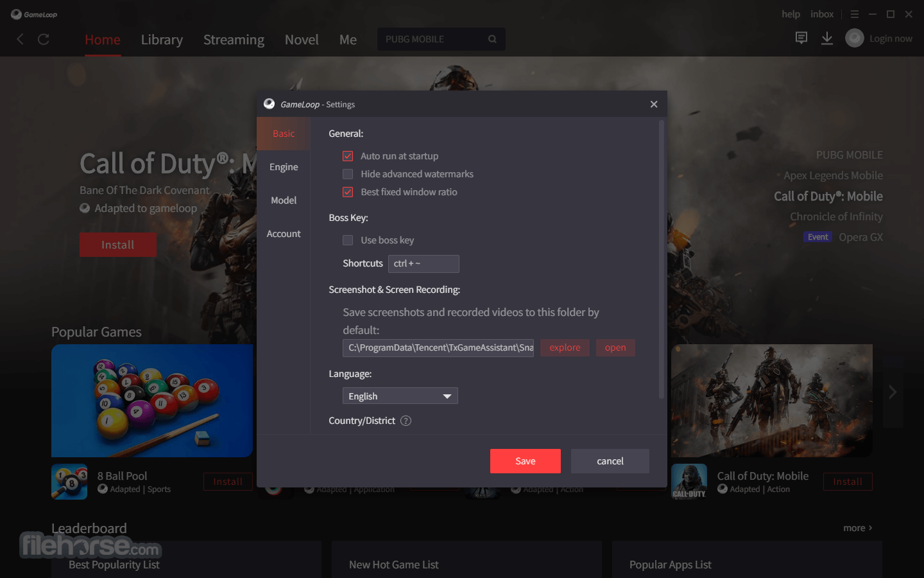Click the Country/District help question icon

click(406, 421)
